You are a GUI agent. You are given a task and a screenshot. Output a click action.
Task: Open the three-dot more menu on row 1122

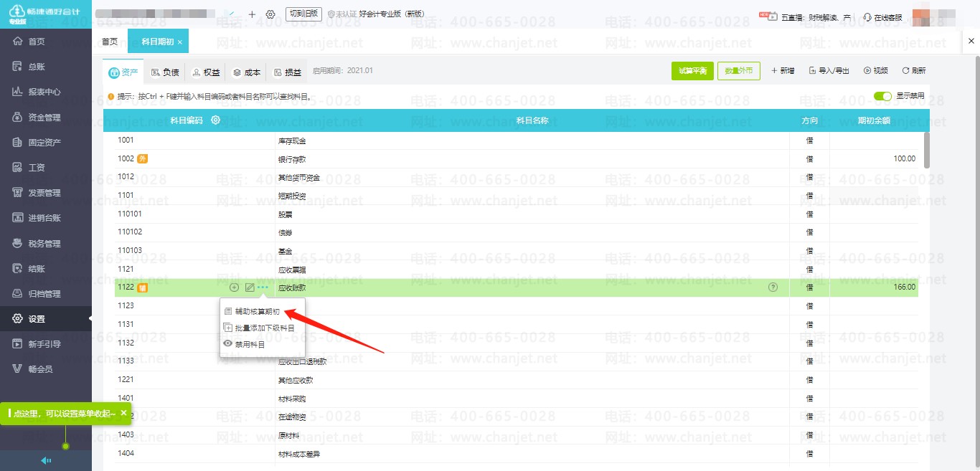263,287
